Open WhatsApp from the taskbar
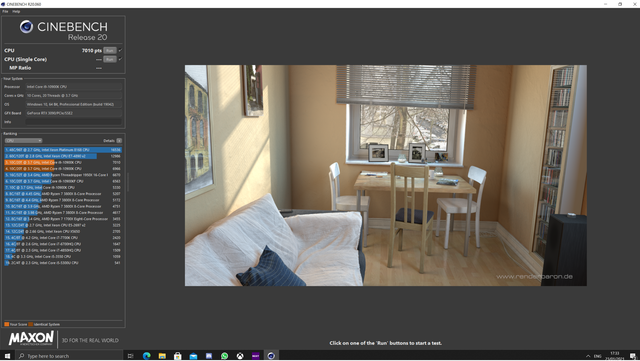This screenshot has height=361, width=640. point(224,356)
